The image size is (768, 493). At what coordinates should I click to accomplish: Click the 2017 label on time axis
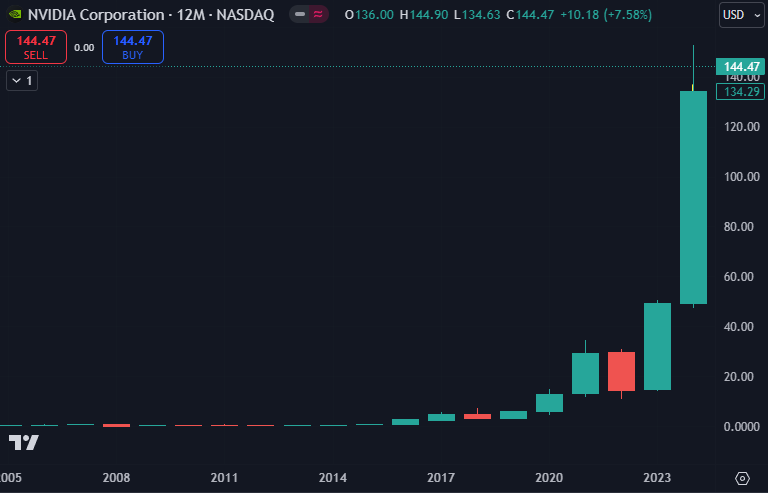(x=441, y=478)
